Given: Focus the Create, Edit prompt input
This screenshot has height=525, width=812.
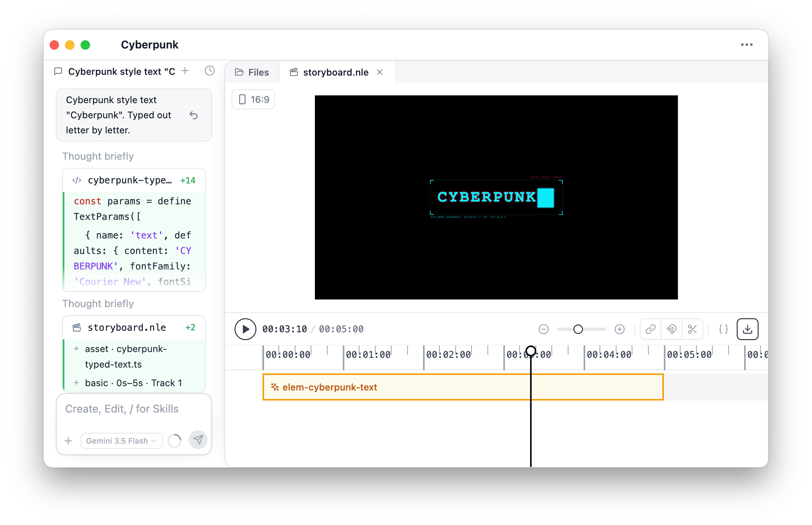Looking at the screenshot, I should pyautogui.click(x=134, y=409).
